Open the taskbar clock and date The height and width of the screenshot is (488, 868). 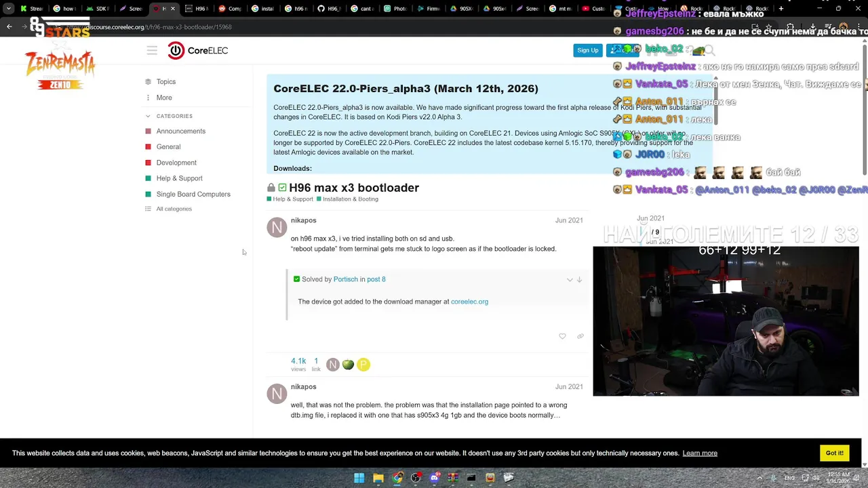838,478
